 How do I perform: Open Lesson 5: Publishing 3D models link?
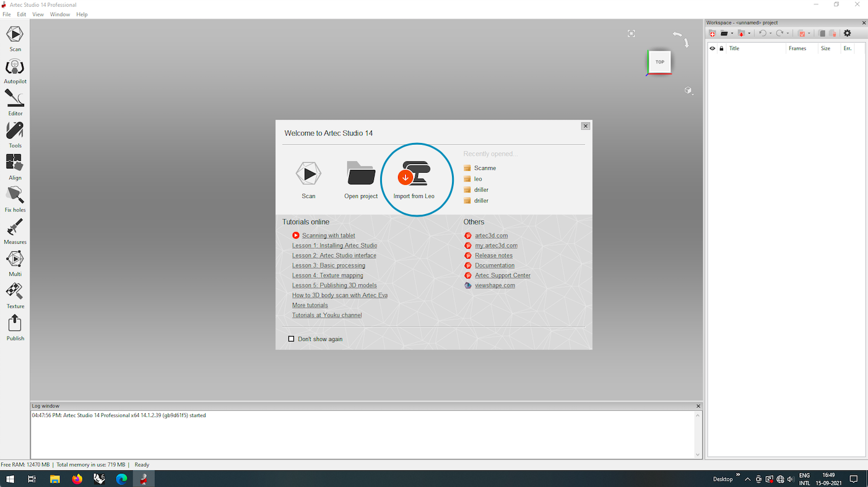[334, 285]
